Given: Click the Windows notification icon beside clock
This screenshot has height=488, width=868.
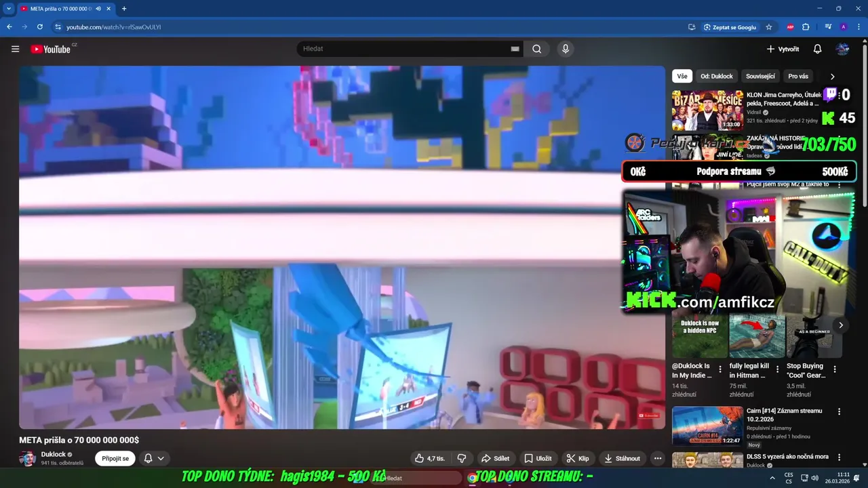Looking at the screenshot, I should click(856, 478).
